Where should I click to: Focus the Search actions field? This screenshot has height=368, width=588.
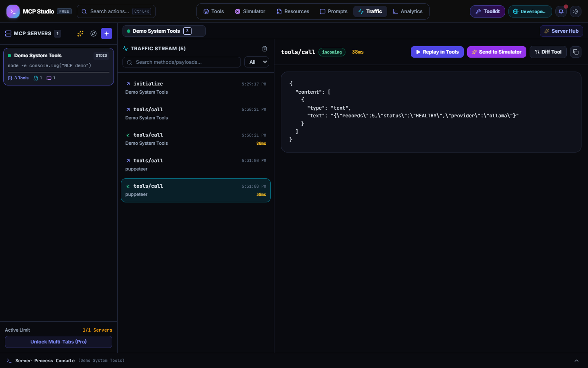point(116,11)
